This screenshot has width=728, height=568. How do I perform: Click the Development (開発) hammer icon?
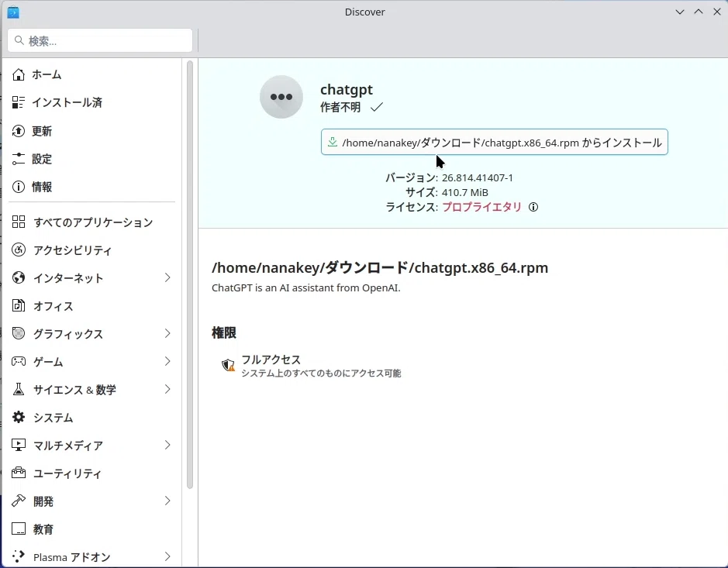19,501
